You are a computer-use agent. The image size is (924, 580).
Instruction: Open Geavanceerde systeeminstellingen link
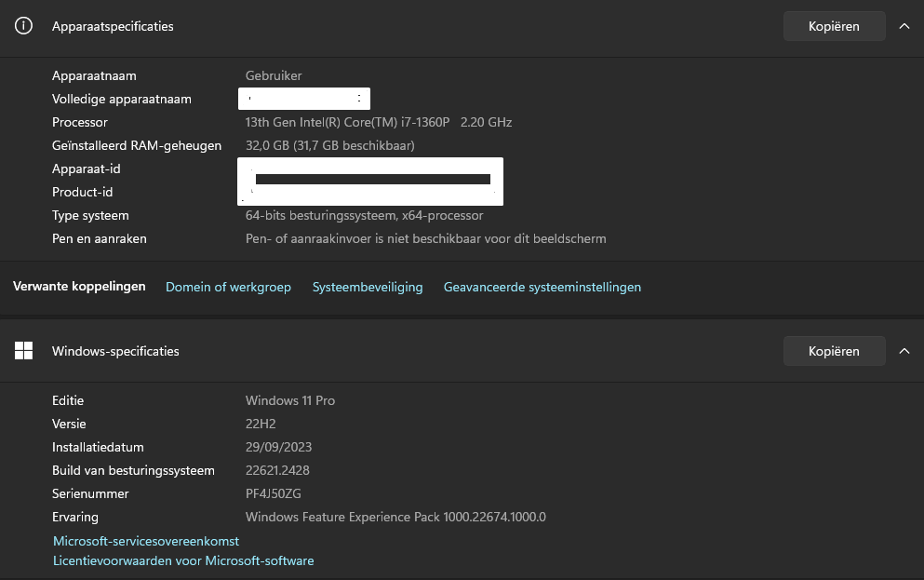click(x=542, y=287)
